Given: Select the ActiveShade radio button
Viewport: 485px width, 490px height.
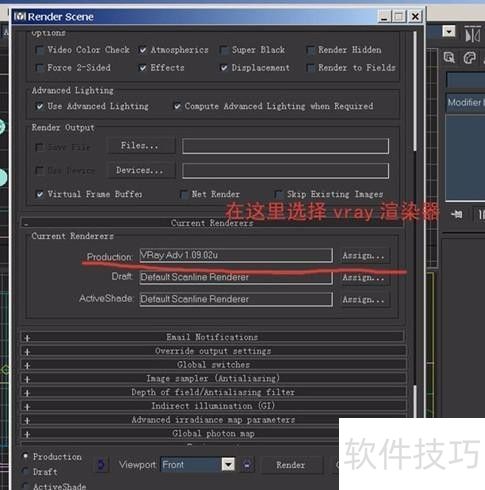Looking at the screenshot, I should pos(25,486).
